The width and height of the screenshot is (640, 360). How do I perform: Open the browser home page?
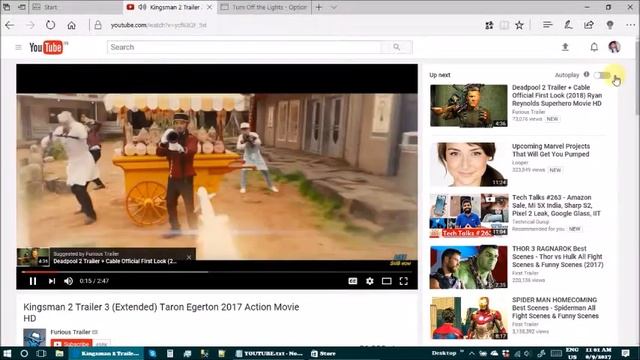(x=71, y=25)
